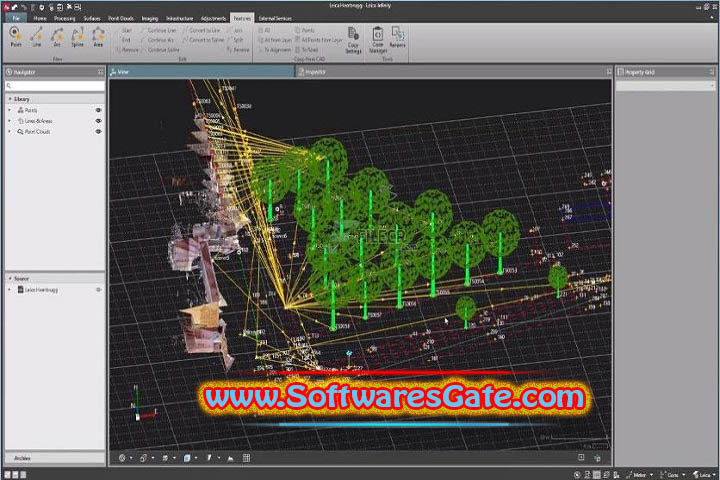
Task: Open the Code Manager tool
Action: tap(378, 40)
